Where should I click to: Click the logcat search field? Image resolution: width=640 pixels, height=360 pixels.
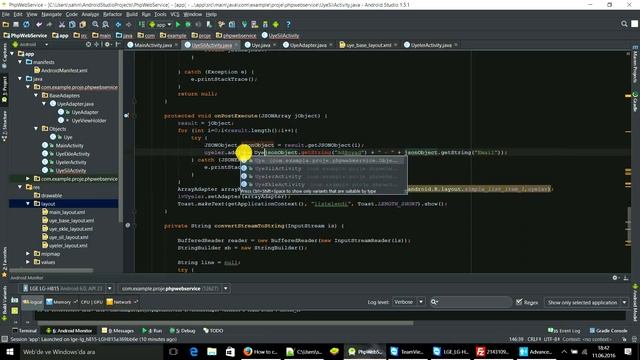471,302
